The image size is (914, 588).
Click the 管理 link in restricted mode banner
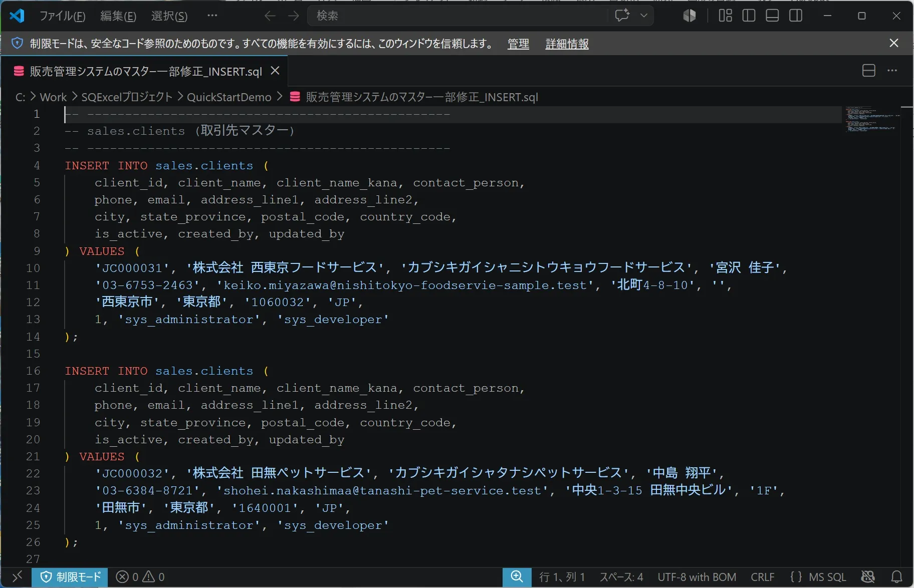(518, 44)
